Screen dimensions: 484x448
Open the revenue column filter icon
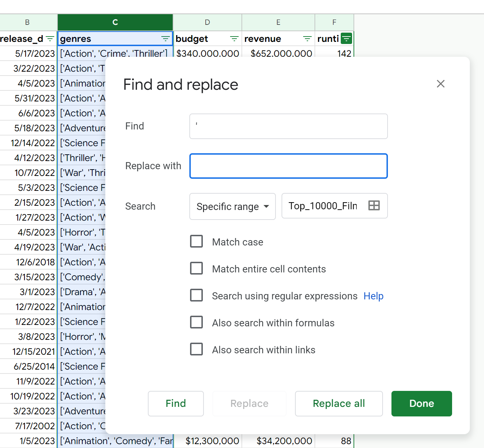coord(307,39)
